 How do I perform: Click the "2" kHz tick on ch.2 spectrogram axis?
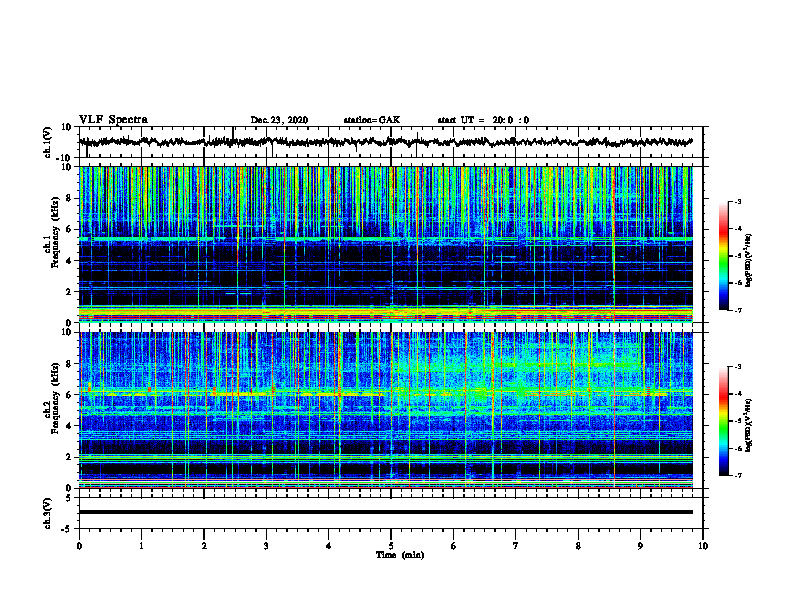point(70,457)
